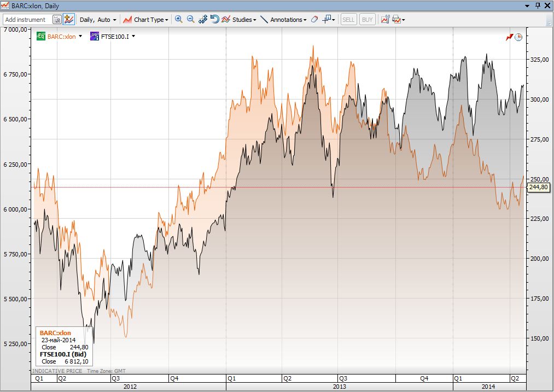Screen dimensions: 554x392
Task: Click the SELL button
Action: (348, 20)
